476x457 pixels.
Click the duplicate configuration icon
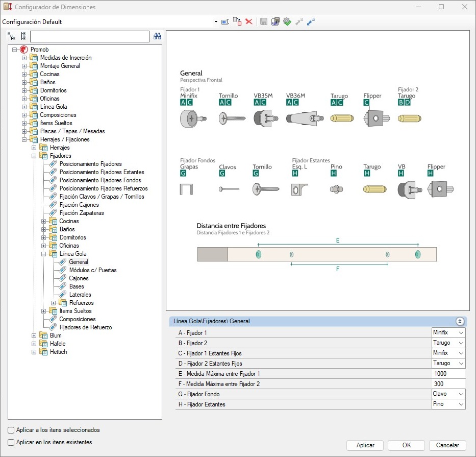point(237,21)
